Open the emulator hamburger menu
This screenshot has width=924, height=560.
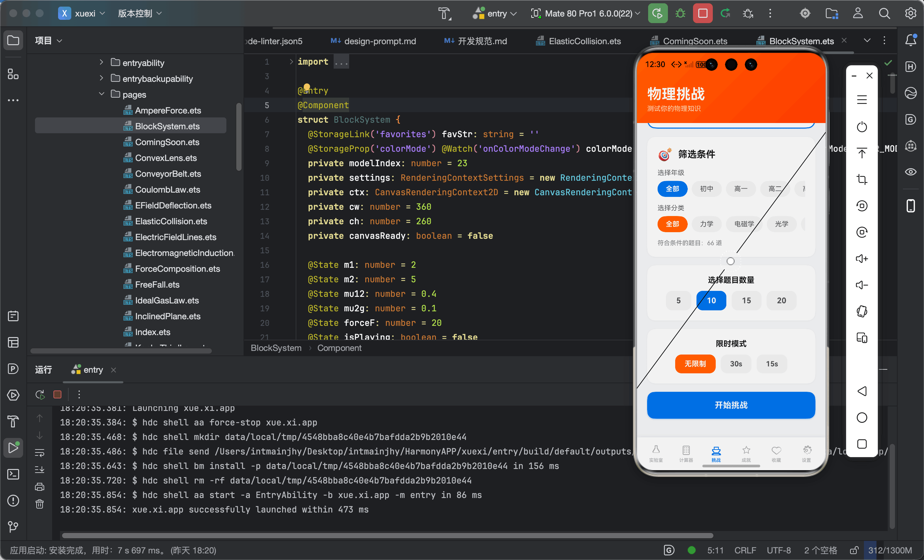click(861, 100)
